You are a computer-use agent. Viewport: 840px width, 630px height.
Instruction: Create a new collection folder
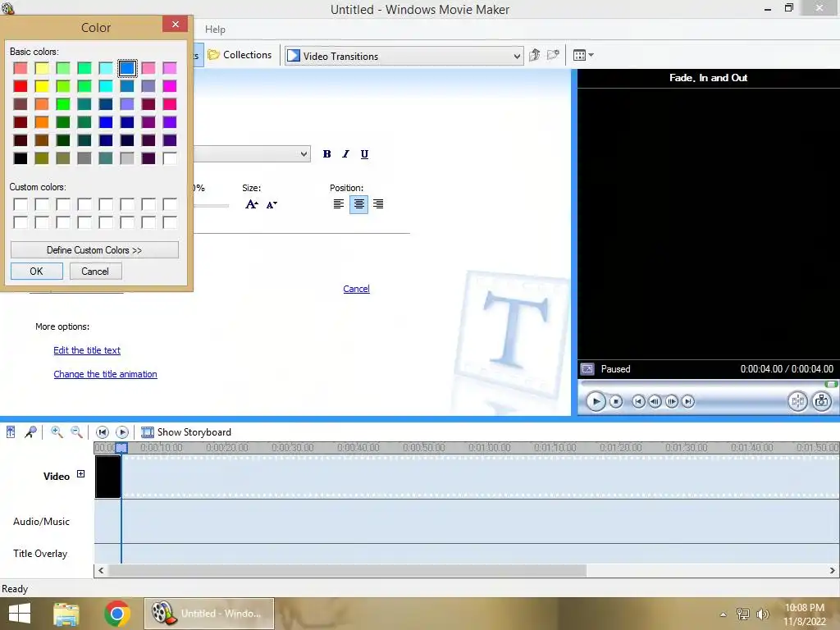(x=553, y=55)
